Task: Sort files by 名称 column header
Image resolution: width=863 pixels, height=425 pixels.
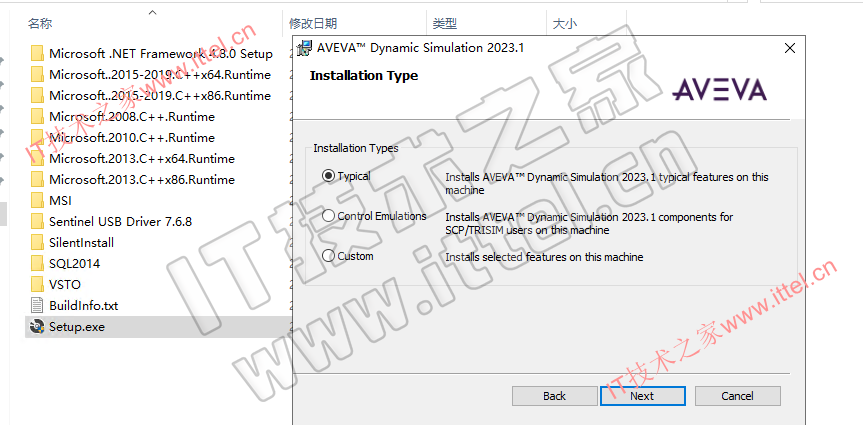Action: [40, 24]
